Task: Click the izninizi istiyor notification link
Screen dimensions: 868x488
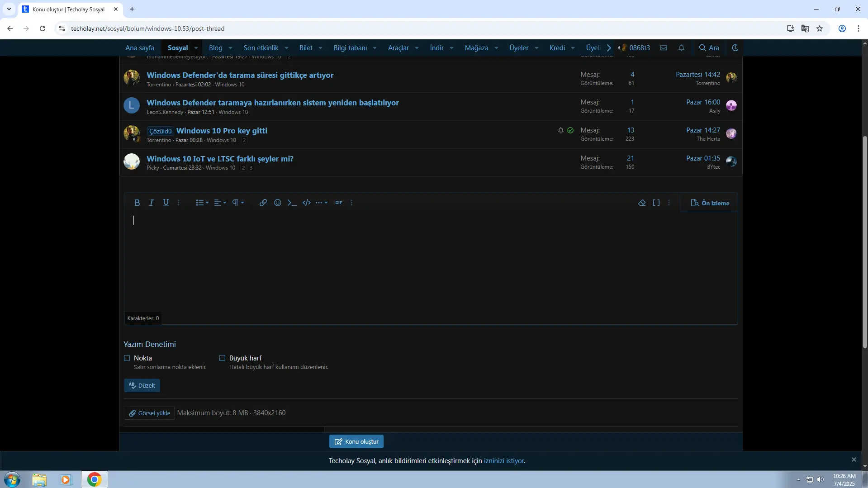Action: (x=504, y=461)
